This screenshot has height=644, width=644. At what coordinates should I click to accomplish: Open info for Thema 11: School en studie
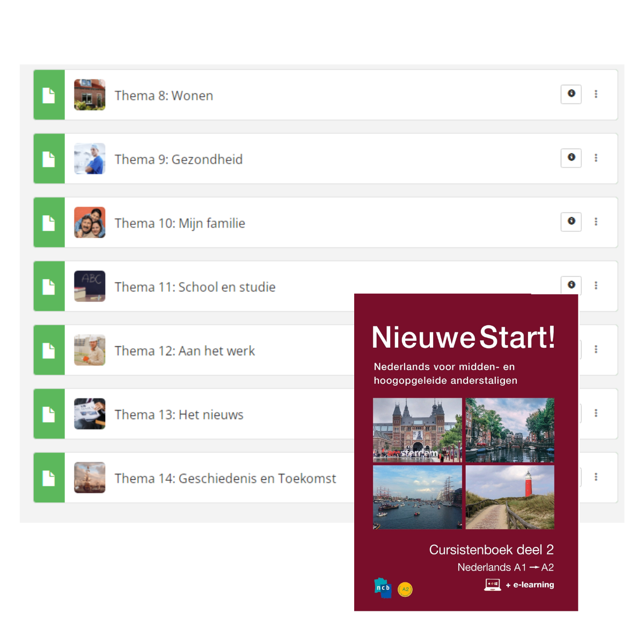pyautogui.click(x=571, y=285)
